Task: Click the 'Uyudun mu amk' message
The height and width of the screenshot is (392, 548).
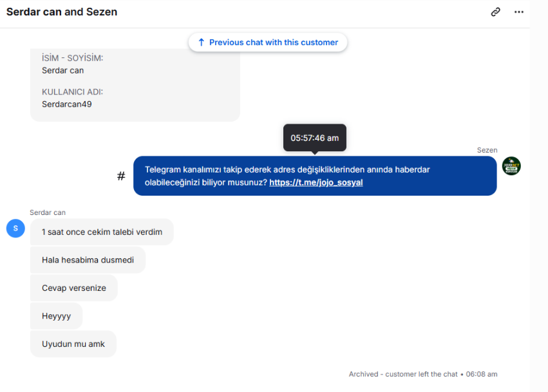Action: pos(73,344)
